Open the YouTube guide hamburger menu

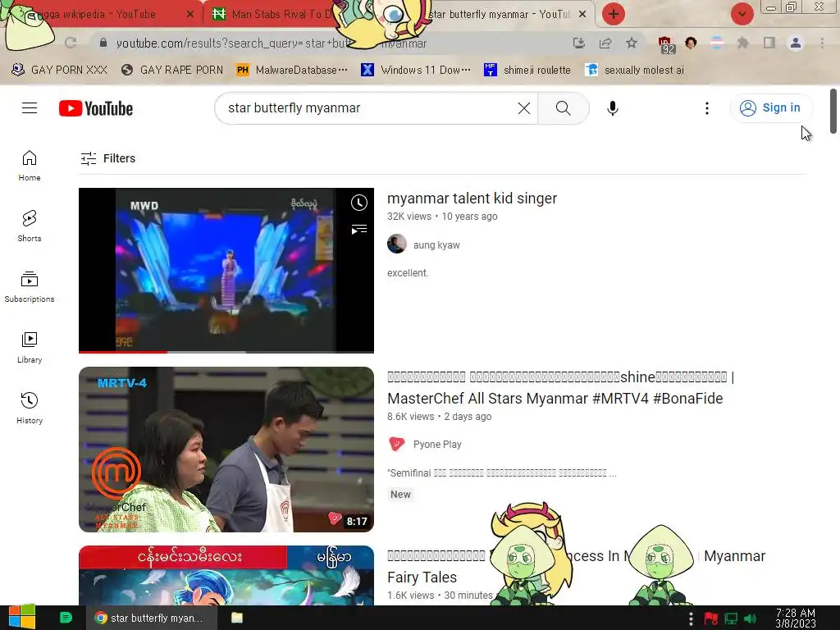[x=30, y=108]
